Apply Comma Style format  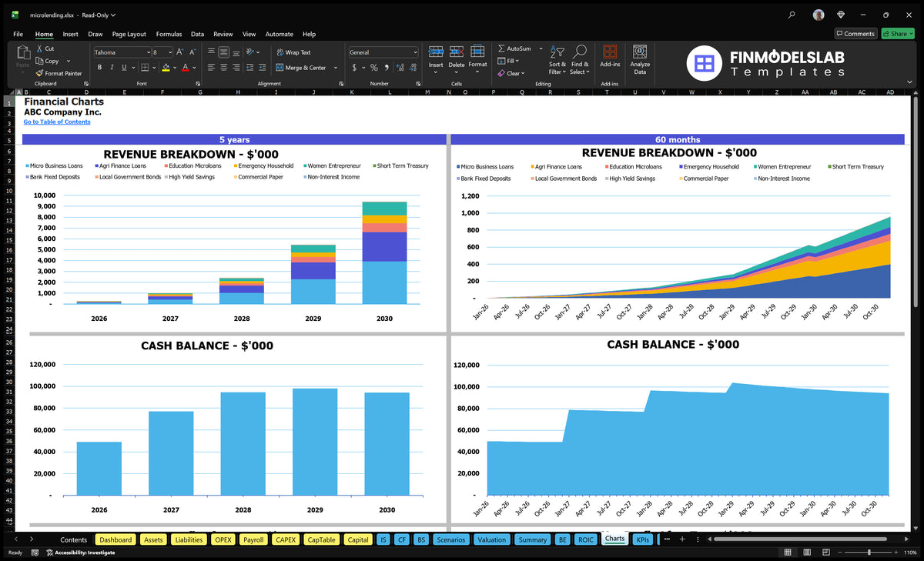pos(386,68)
